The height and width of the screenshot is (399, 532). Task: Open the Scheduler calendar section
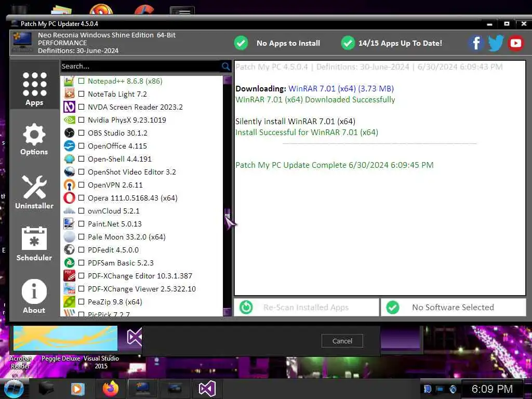coord(34,244)
